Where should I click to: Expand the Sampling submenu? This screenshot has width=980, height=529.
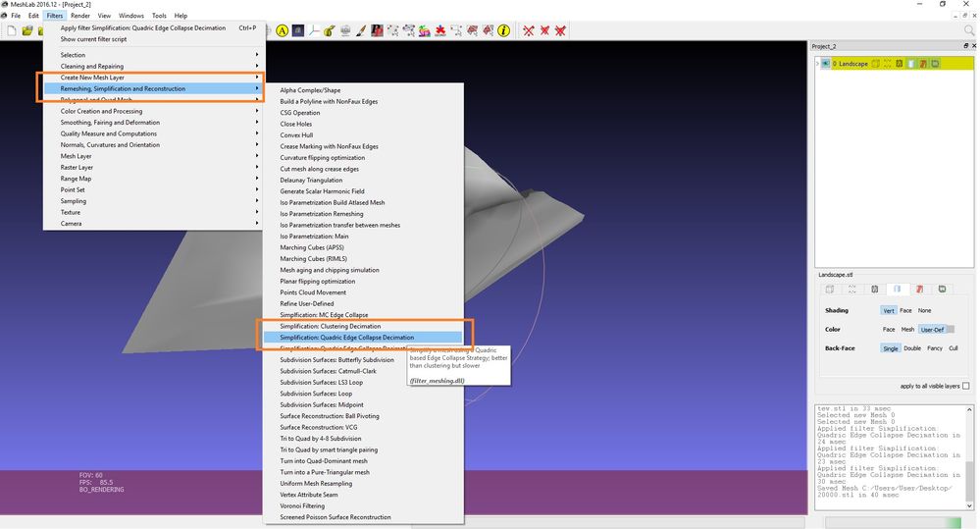[152, 201]
